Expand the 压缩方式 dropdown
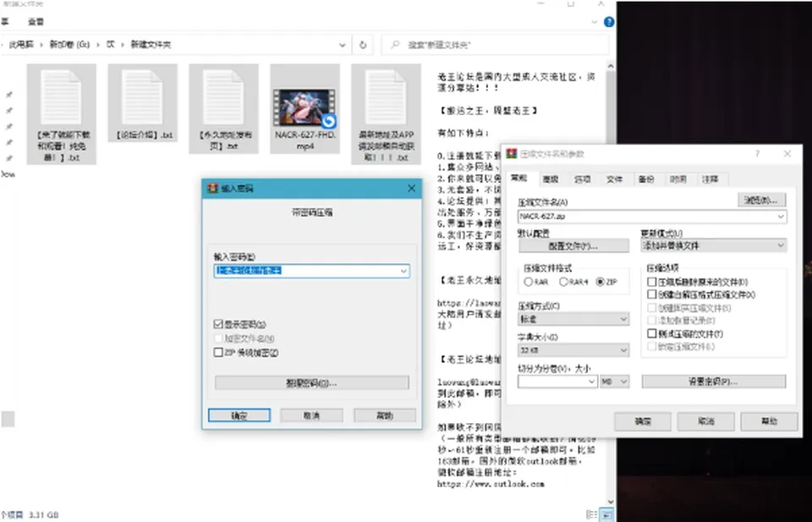 click(623, 320)
